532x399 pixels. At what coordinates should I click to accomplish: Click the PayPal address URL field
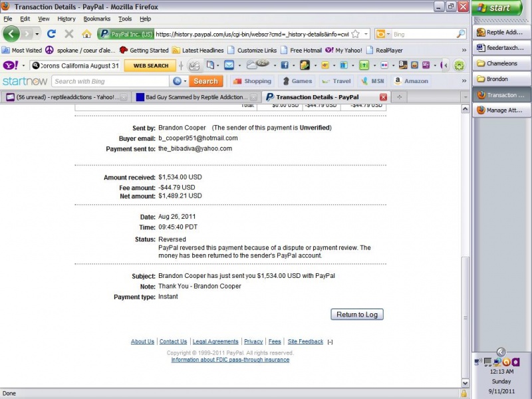pyautogui.click(x=252, y=35)
